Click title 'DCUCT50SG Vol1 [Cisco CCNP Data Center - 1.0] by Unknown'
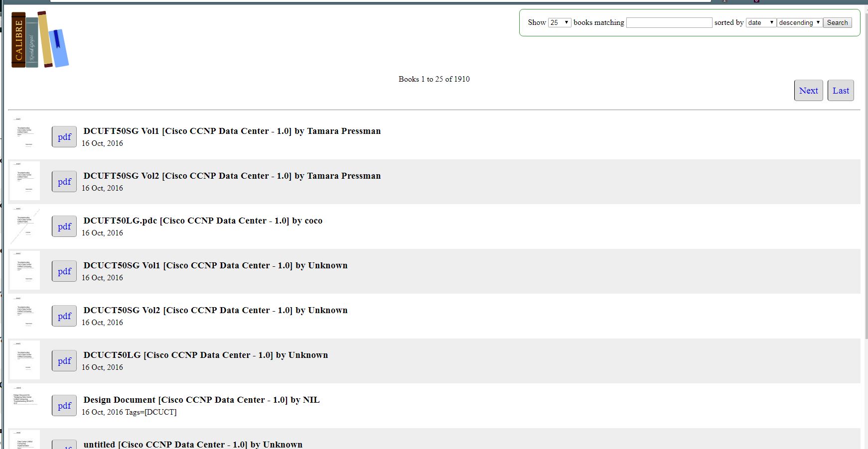 [x=216, y=265]
